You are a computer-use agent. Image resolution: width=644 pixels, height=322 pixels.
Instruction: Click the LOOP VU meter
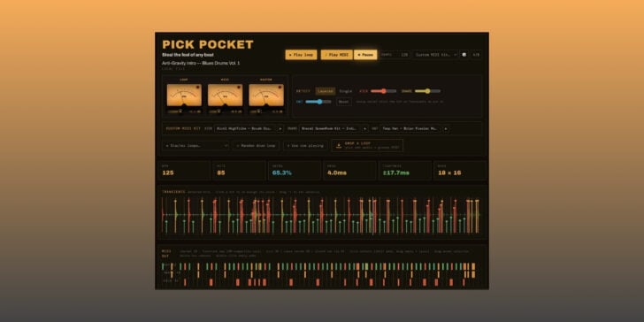(x=184, y=96)
